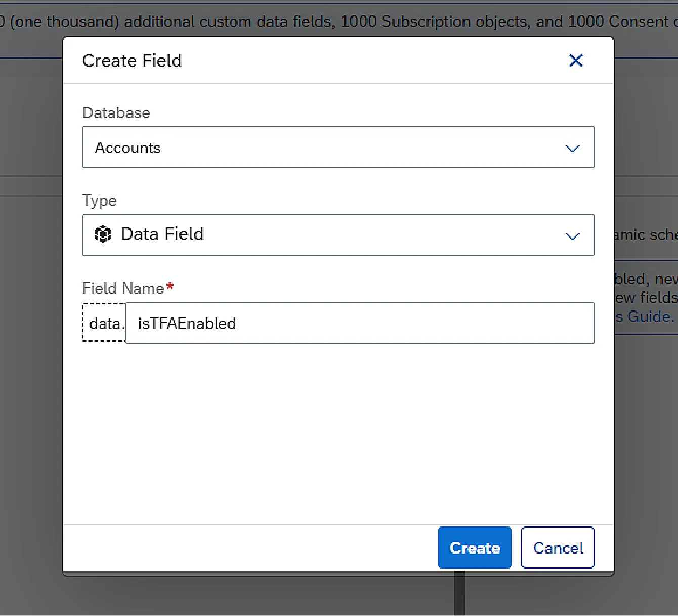Image resolution: width=678 pixels, height=616 pixels.
Task: Click the 'Data Field' text in Type box
Action: [162, 234]
